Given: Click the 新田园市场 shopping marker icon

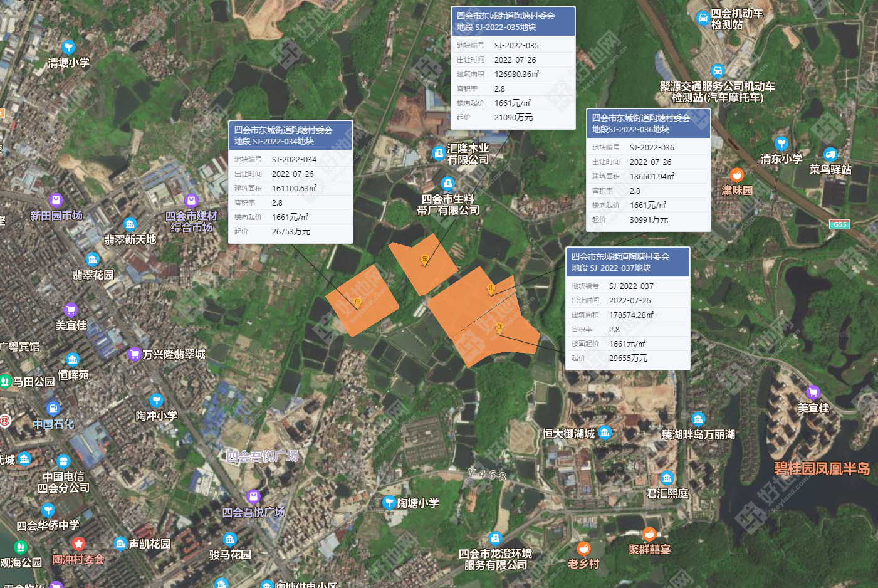Looking at the screenshot, I should click(56, 201).
